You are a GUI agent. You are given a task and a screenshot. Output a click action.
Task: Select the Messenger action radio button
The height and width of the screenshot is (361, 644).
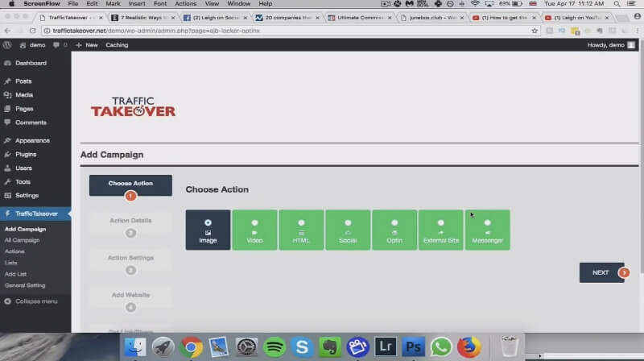[x=488, y=222]
